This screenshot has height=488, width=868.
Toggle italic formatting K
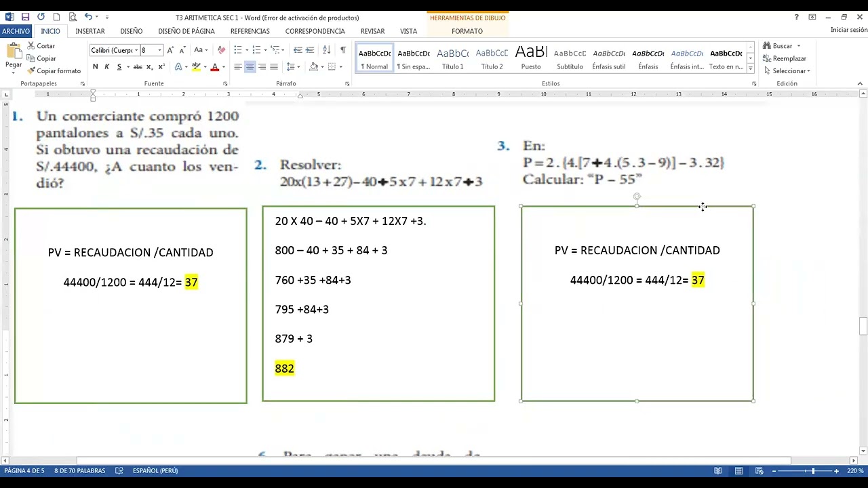coord(107,66)
